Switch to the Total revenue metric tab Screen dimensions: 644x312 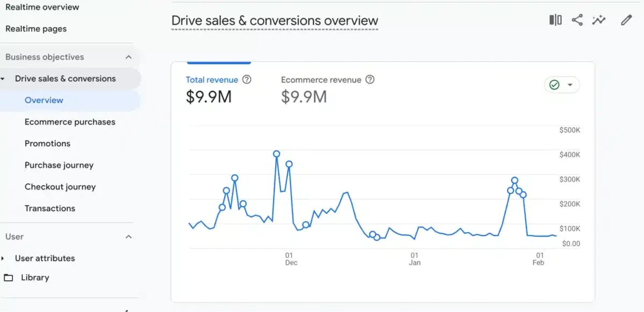pos(212,79)
